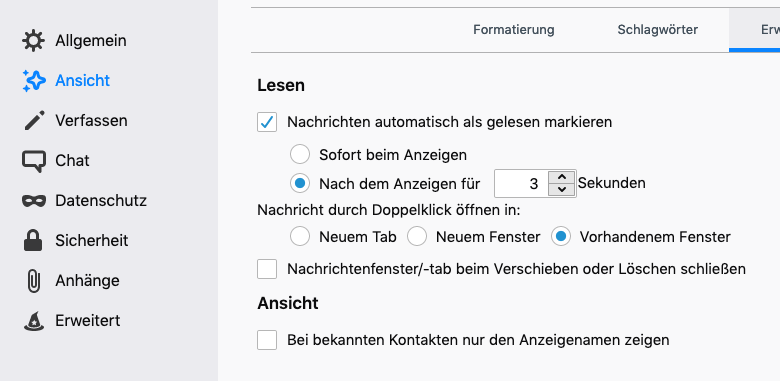Image resolution: width=780 pixels, height=381 pixels.
Task: Select the Ansicht sparkle icon
Action: click(x=33, y=81)
